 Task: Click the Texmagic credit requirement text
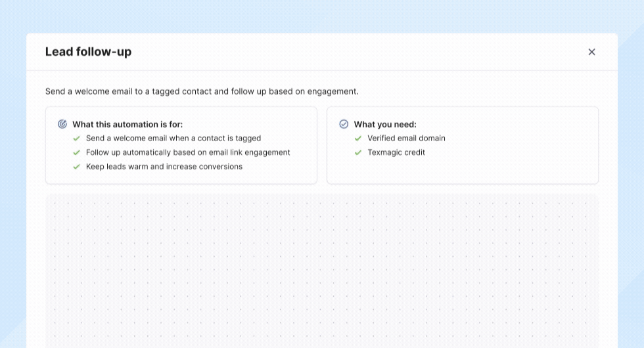click(x=396, y=152)
